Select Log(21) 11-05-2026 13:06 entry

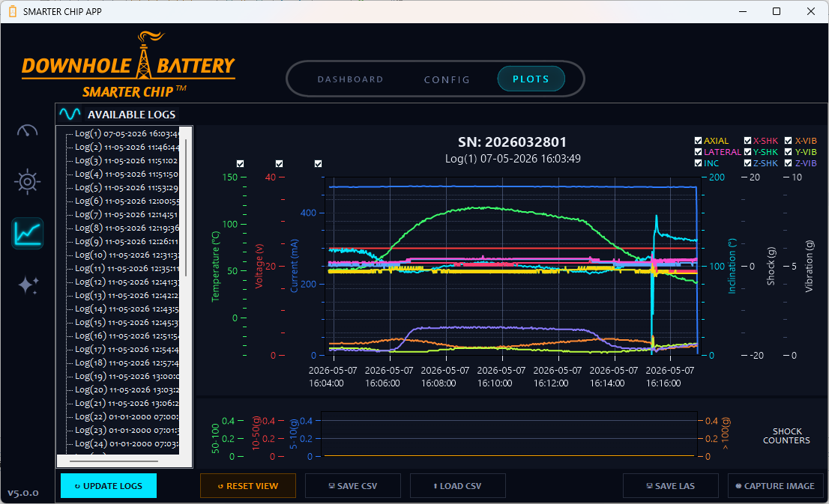[x=127, y=403]
